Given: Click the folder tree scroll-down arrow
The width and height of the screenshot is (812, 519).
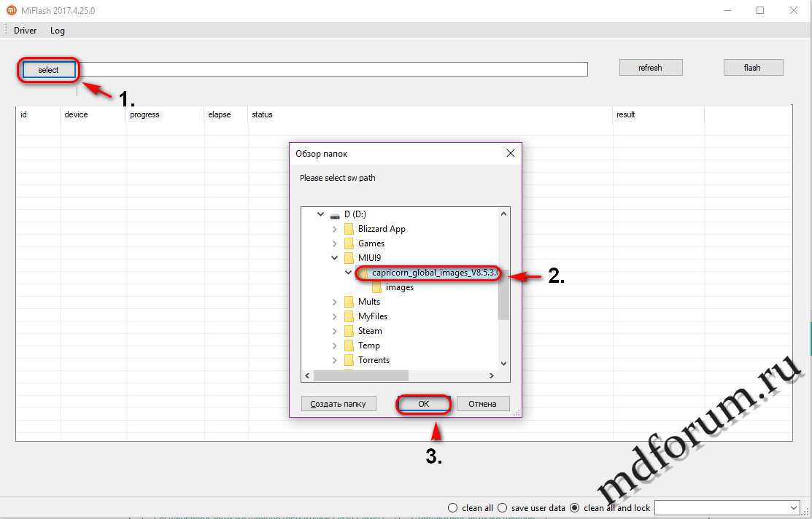Looking at the screenshot, I should [x=503, y=363].
